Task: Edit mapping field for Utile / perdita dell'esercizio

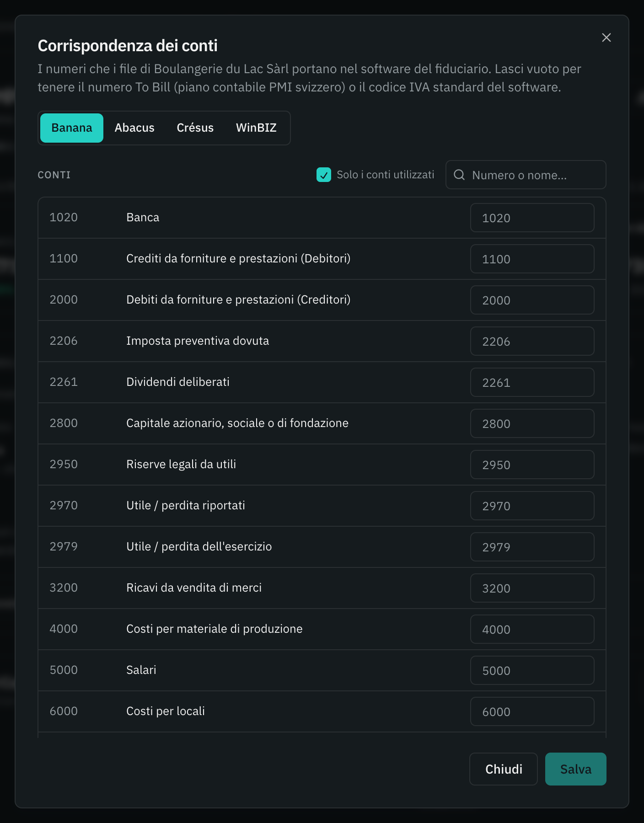Action: [532, 547]
